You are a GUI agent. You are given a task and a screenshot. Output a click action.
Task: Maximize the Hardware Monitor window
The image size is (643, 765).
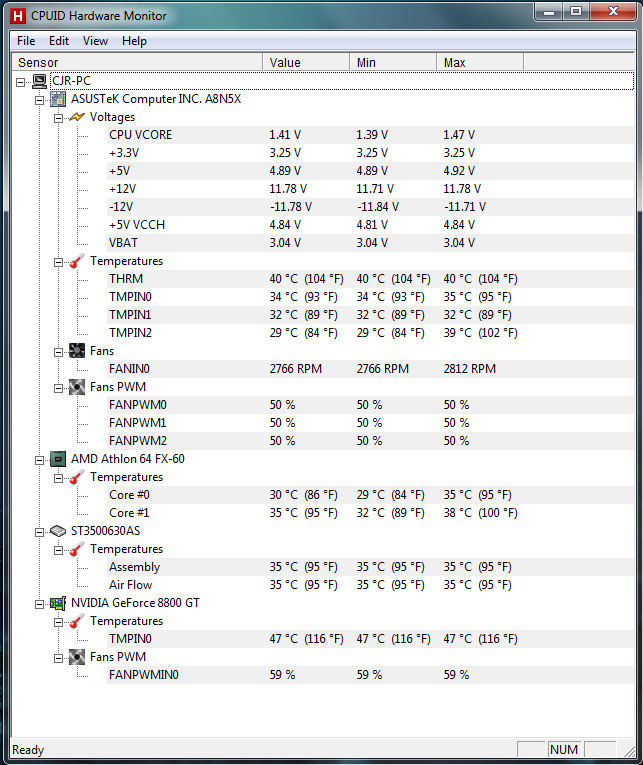click(576, 12)
